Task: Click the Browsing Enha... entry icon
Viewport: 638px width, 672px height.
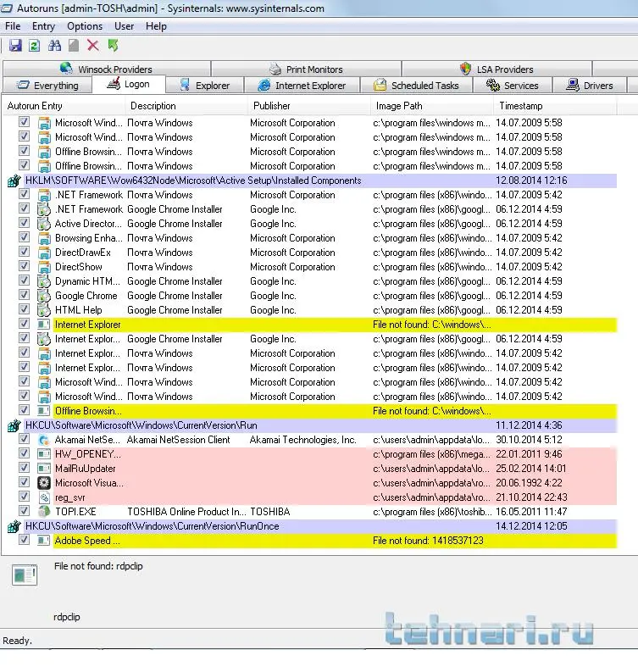Action: (44, 238)
